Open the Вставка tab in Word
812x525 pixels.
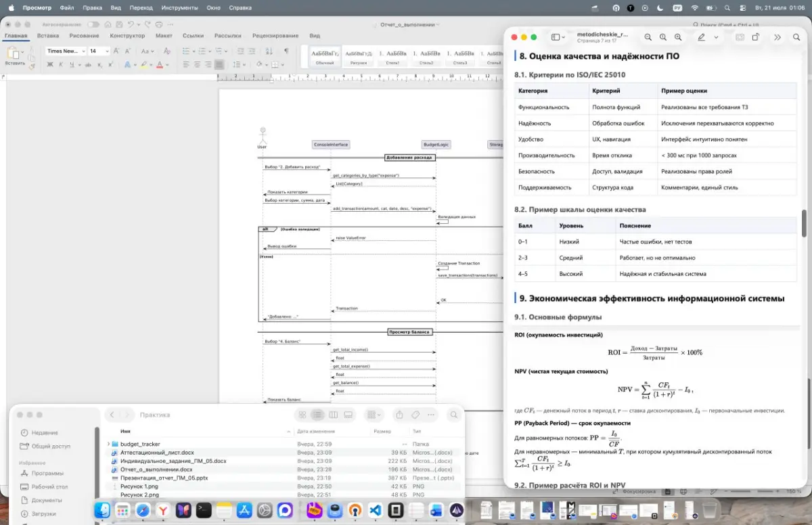[47, 36]
